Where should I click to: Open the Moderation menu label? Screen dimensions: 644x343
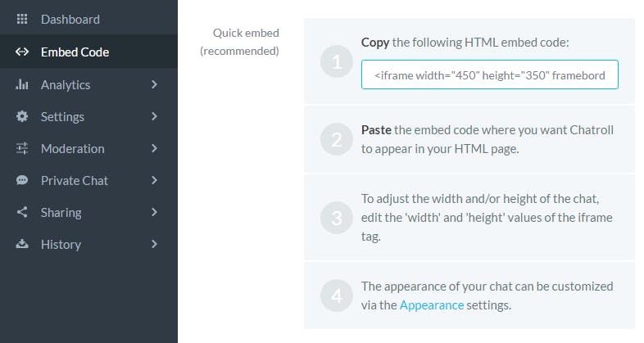73,148
